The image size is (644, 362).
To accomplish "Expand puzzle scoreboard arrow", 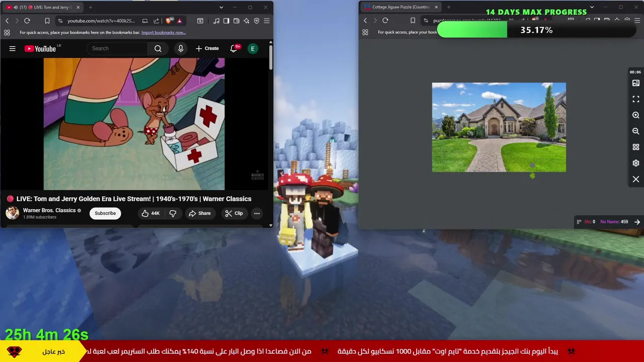I will coord(637,222).
